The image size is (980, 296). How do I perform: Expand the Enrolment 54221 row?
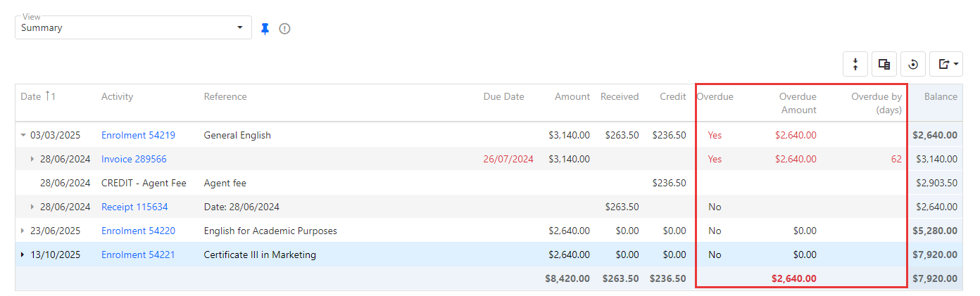(x=23, y=255)
